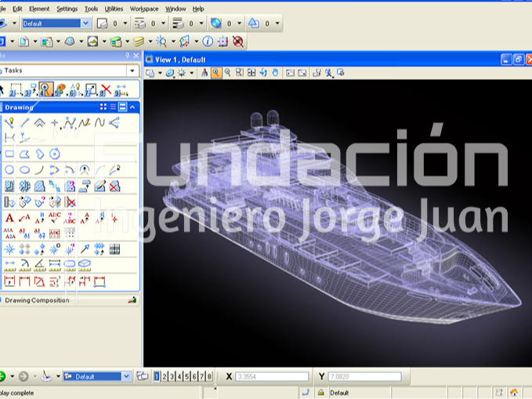Click the Element Information 'i' icon
The height and width of the screenshot is (399, 532).
[208, 42]
